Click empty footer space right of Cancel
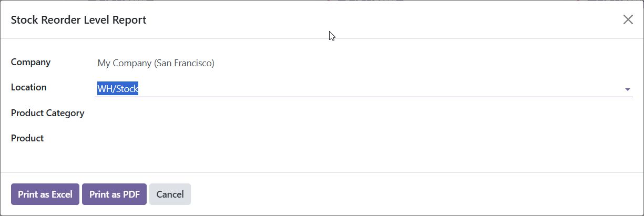 pyautogui.click(x=410, y=194)
